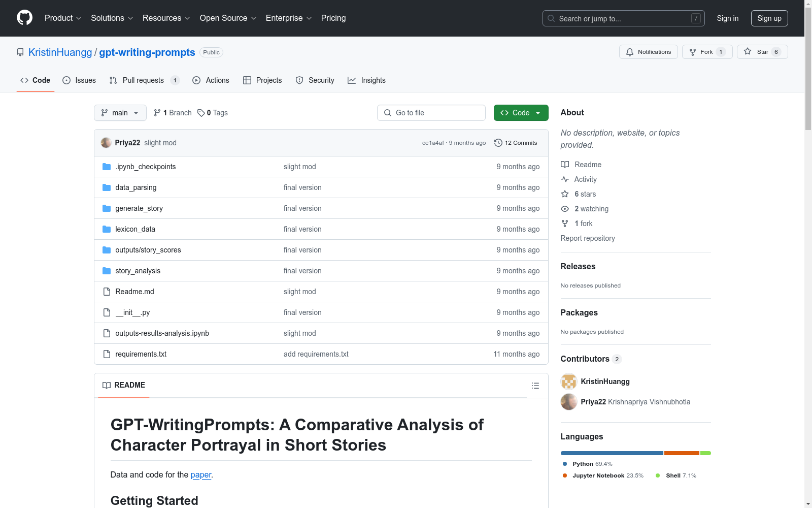Viewport: 812px width, 508px height.
Task: Open Priya22's commit author avatar
Action: (106, 143)
